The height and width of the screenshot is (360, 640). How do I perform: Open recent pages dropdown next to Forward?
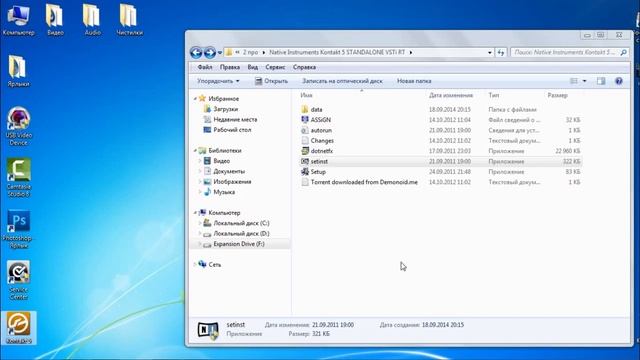(x=220, y=53)
